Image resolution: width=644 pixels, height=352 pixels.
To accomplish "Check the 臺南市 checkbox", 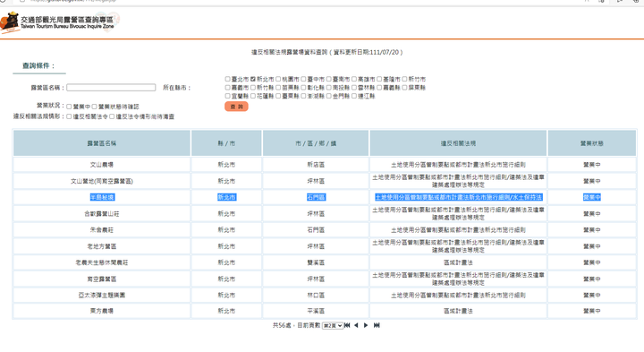I will point(328,79).
